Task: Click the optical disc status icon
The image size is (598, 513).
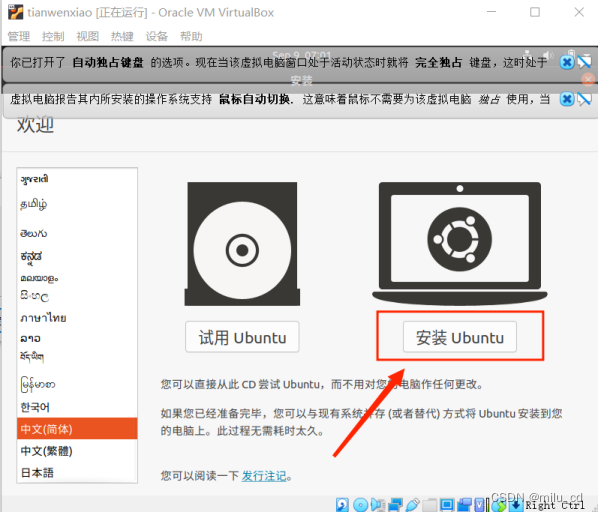Action: [x=360, y=505]
